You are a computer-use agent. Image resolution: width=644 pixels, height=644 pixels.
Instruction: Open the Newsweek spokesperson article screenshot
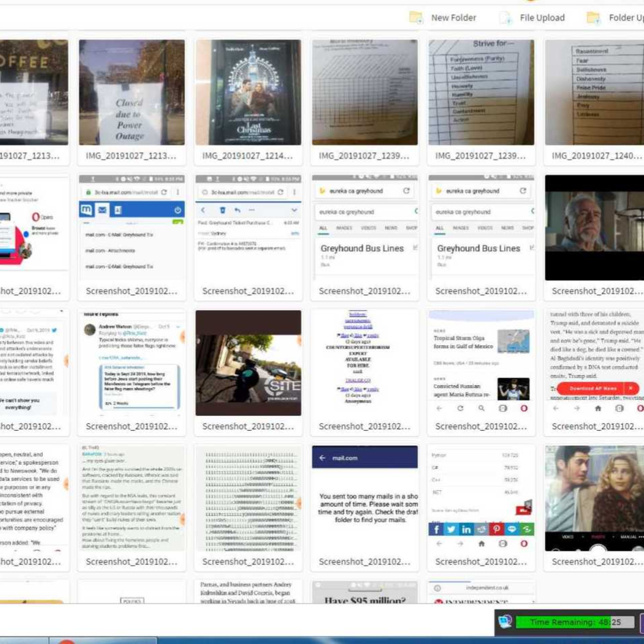34,498
